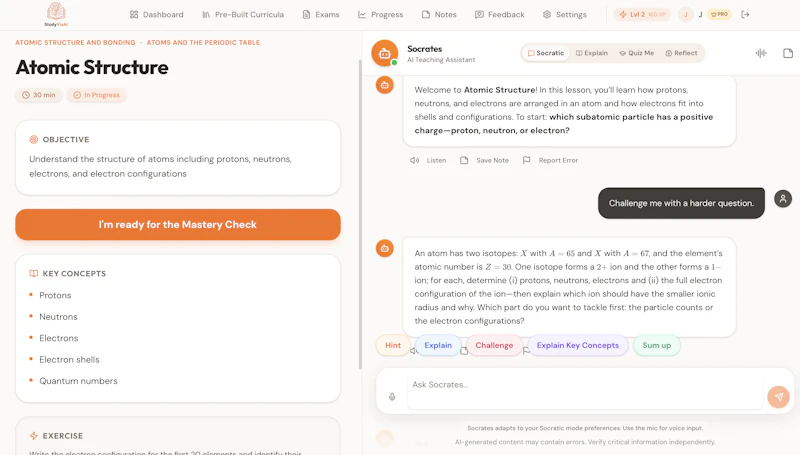Click the bot avatar beside the isotopes question
Screen dimensions: 800x455
point(385,248)
